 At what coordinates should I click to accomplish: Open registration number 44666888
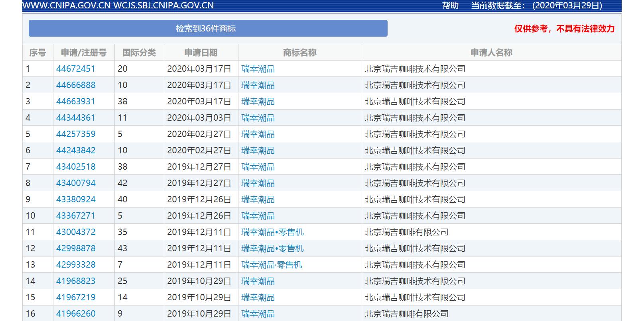click(x=76, y=85)
